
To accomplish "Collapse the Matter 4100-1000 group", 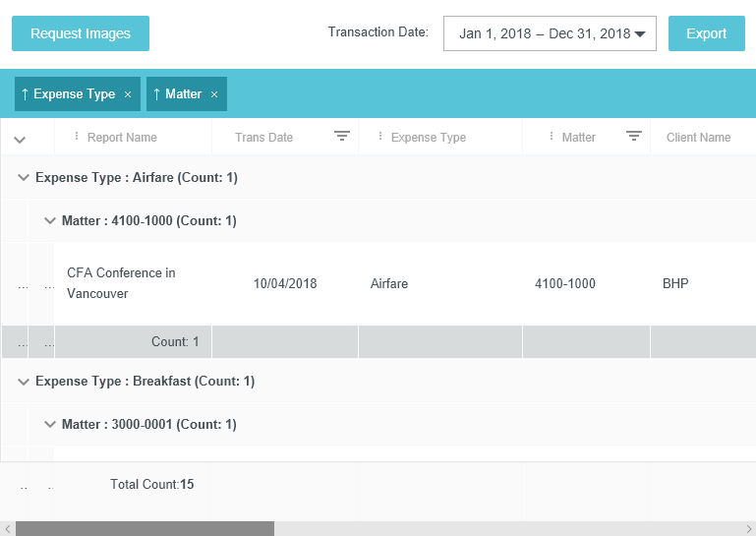I will click(50, 221).
